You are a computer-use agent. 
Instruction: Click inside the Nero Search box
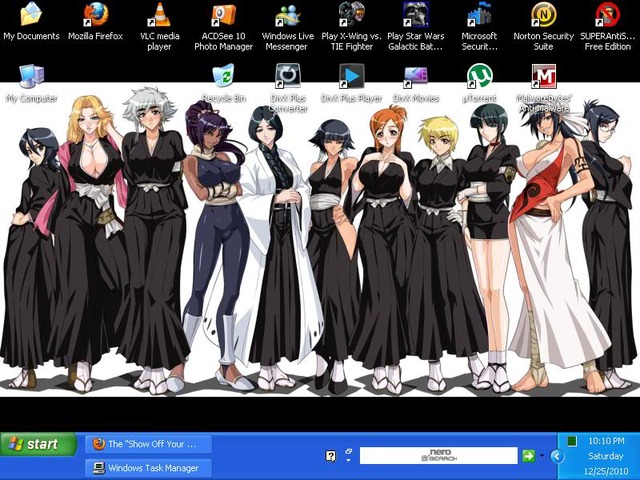(x=438, y=456)
